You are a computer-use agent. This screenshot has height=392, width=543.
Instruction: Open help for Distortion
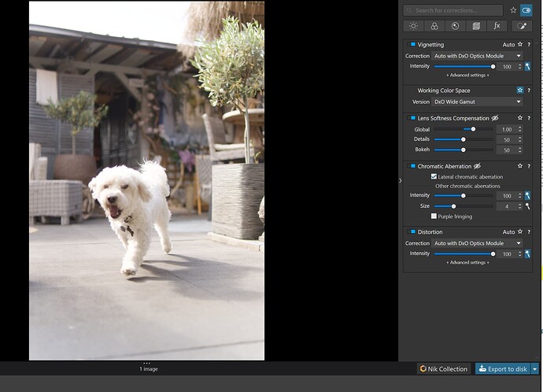point(529,232)
